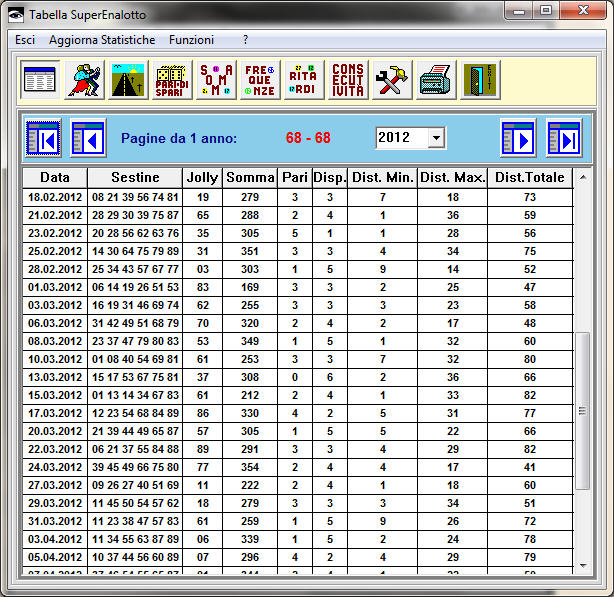Click the eye icon in title bar
614x597 pixels.
click(16, 15)
